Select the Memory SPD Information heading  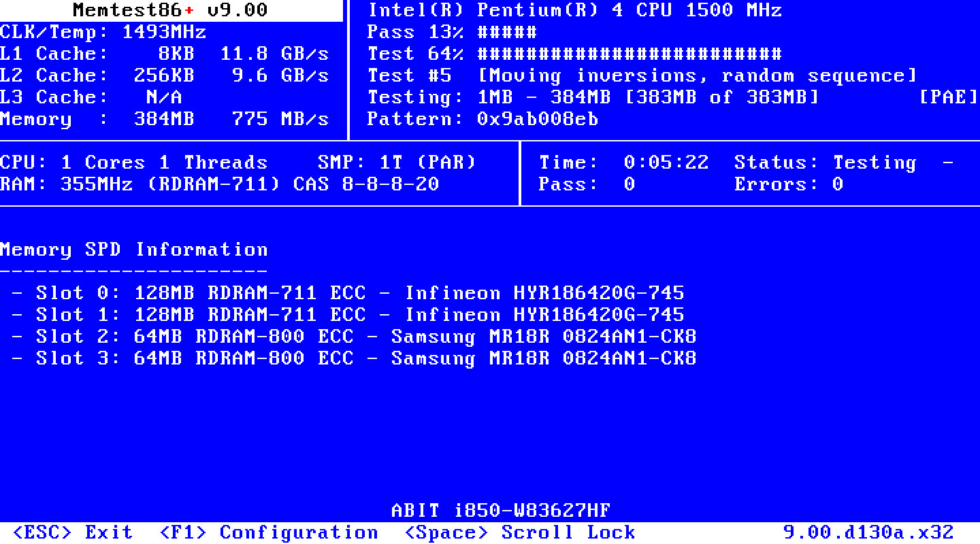(134, 250)
